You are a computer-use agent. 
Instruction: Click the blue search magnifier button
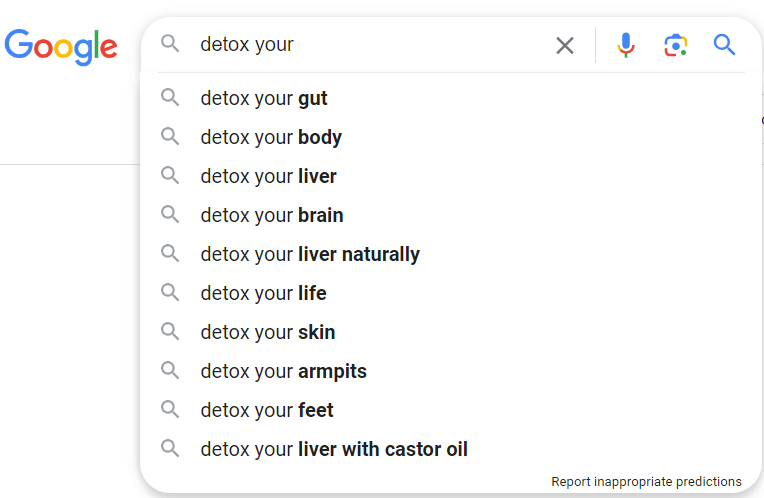click(724, 45)
